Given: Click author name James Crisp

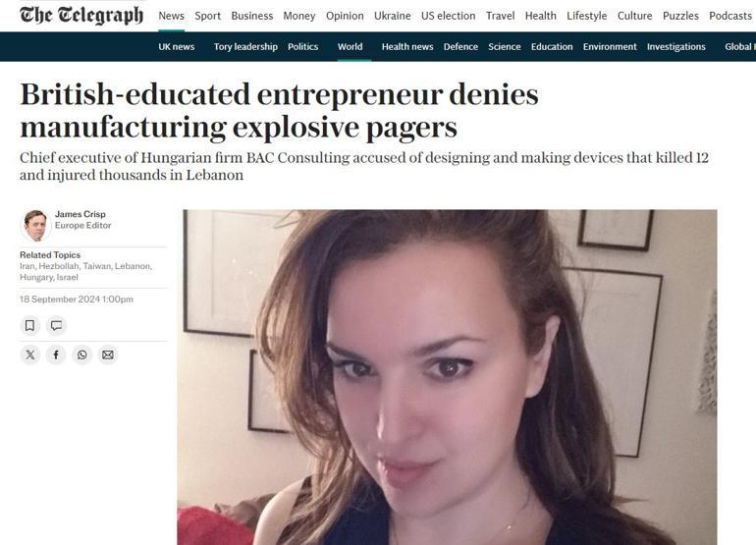Looking at the screenshot, I should pos(81,214).
